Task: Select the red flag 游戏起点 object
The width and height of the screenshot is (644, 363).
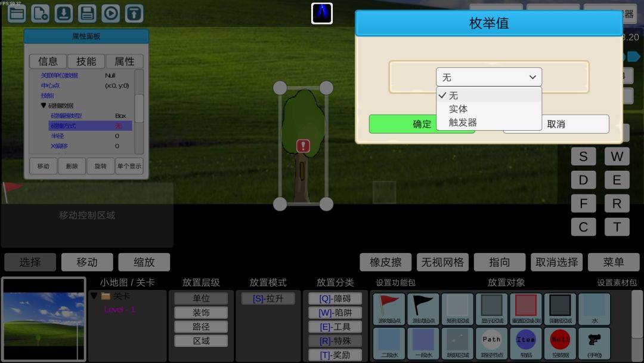Action: (389, 309)
